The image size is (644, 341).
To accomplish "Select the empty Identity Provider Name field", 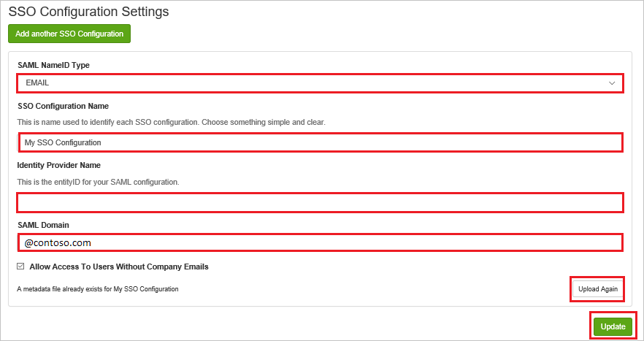I will [x=320, y=202].
